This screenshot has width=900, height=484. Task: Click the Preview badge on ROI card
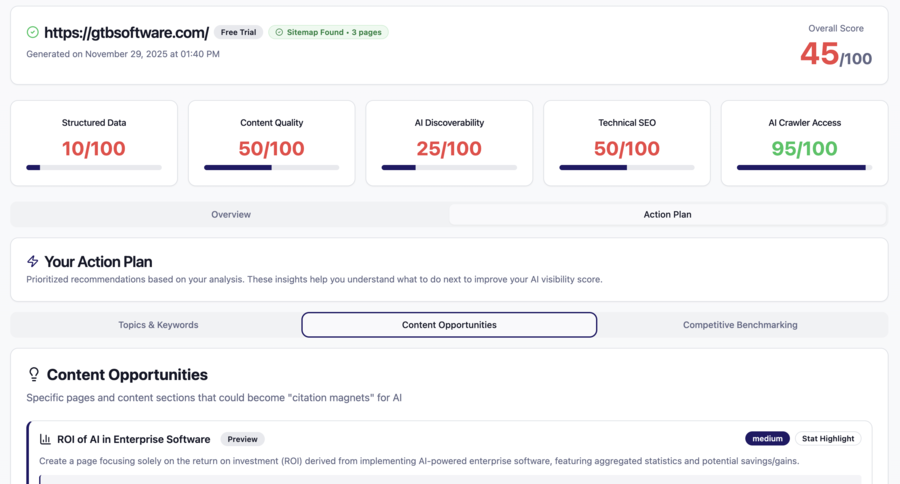(242, 439)
